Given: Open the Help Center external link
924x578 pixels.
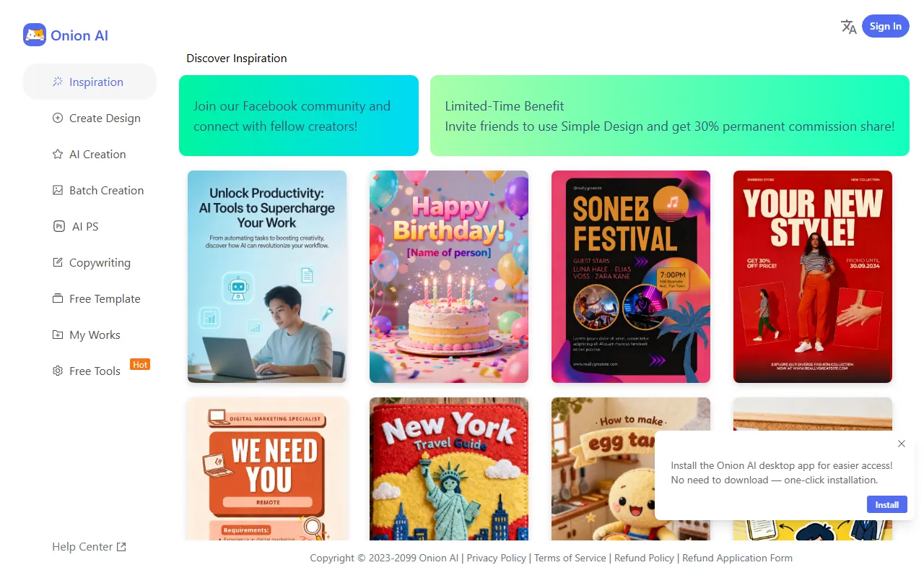Looking at the screenshot, I should [89, 547].
